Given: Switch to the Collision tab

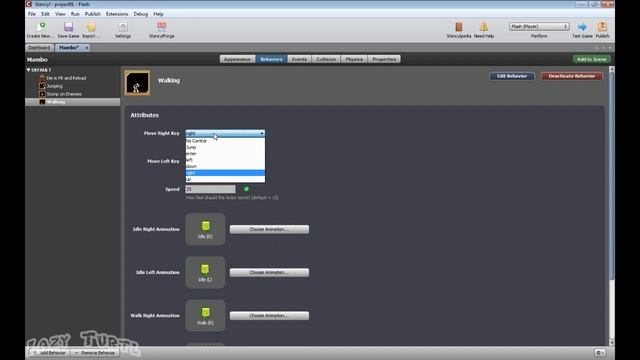Looking at the screenshot, I should point(326,59).
